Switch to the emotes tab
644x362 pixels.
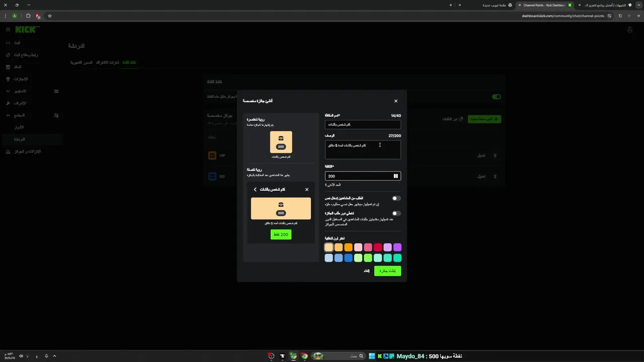coord(81,62)
